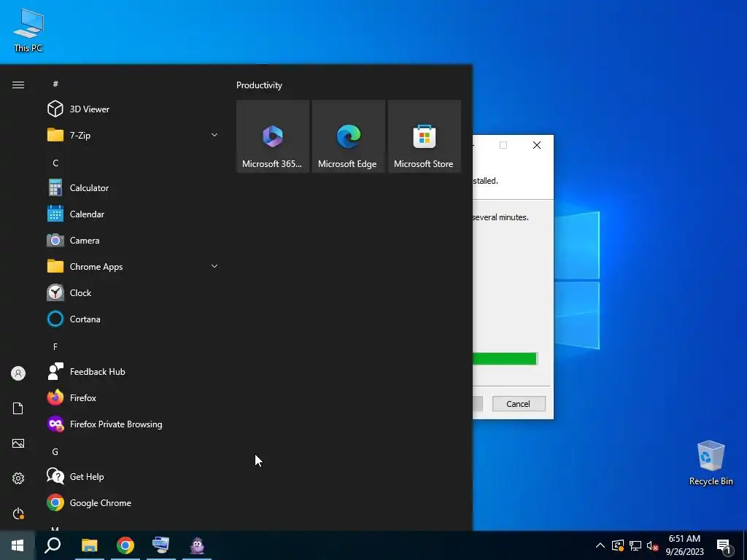Open 3D Viewer from the app list
This screenshot has height=560, width=747.
pyautogui.click(x=133, y=109)
